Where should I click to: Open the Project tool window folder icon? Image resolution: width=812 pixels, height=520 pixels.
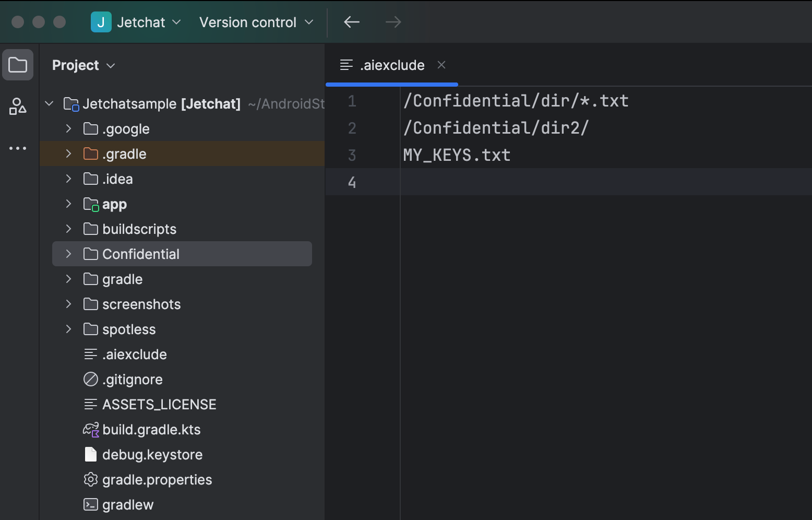pos(18,64)
